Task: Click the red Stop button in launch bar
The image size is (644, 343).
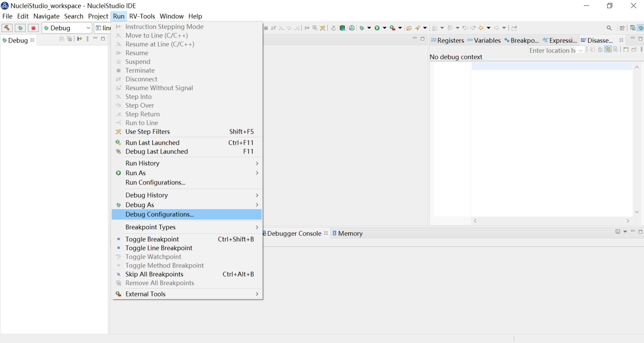Action: click(33, 28)
